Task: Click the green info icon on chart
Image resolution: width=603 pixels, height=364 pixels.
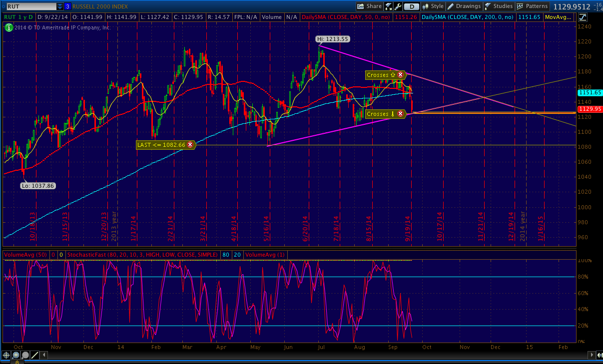Action: (x=8, y=27)
